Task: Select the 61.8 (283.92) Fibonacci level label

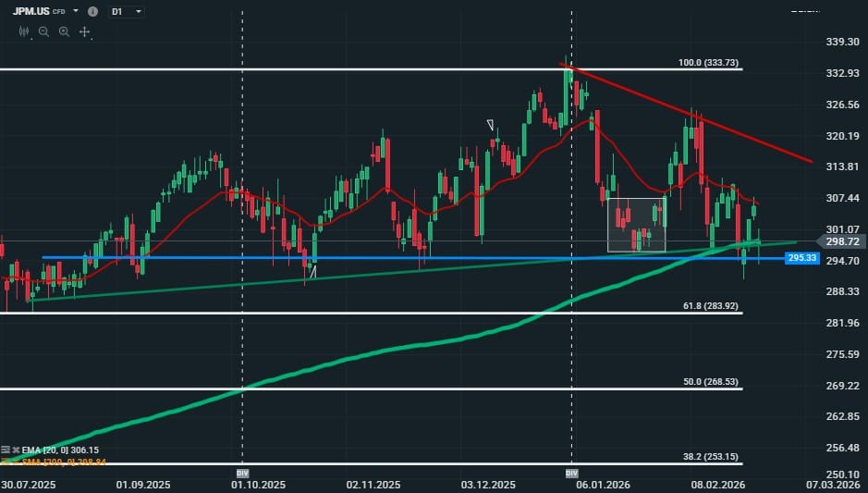Action: [x=709, y=305]
